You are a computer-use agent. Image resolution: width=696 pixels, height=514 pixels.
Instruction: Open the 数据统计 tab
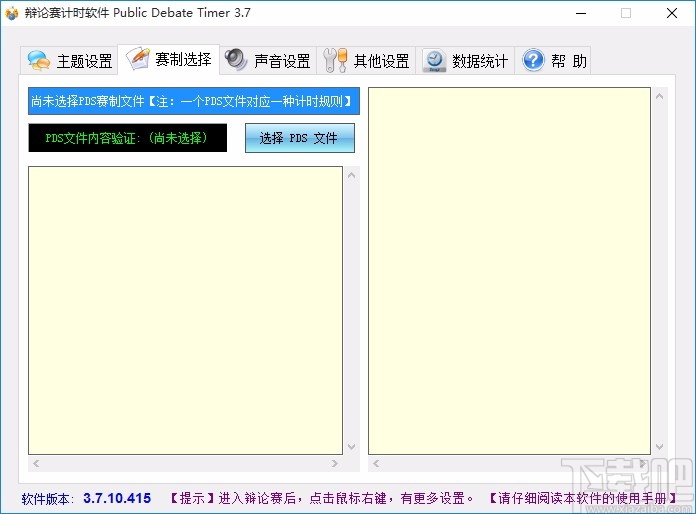point(465,60)
